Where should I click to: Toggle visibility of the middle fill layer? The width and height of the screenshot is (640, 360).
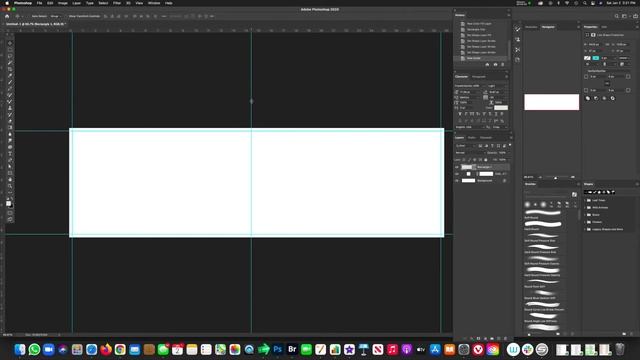(x=457, y=174)
